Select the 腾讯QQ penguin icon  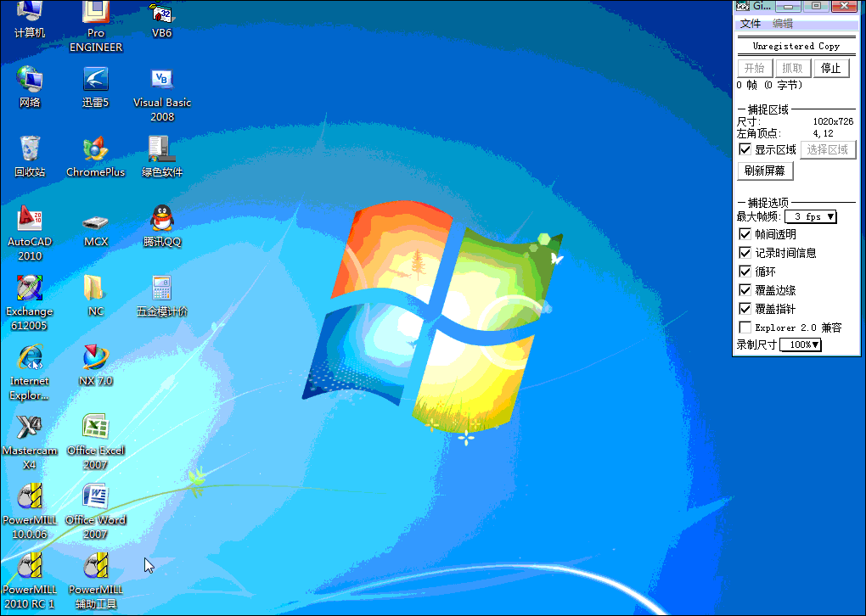162,227
